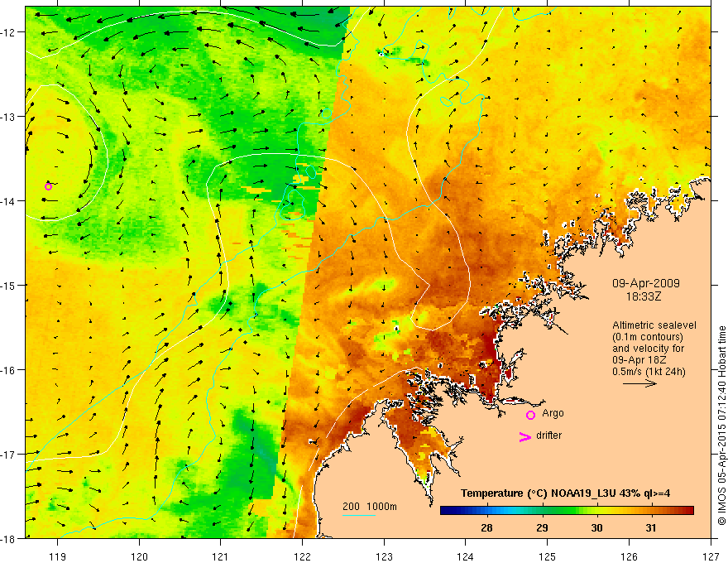Click the magenta Argo float marker near 119°E
728x563 pixels.
[48, 187]
